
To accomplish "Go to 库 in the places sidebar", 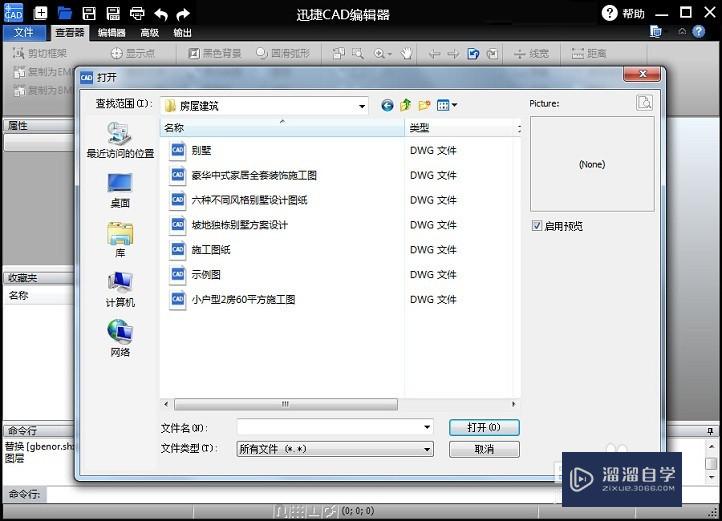I will click(120, 240).
